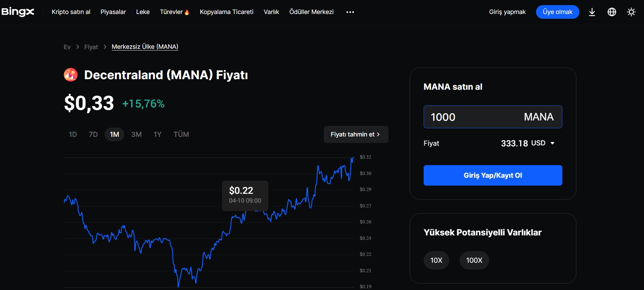Toggle the light theme sun icon
This screenshot has width=644, height=290.
point(631,12)
